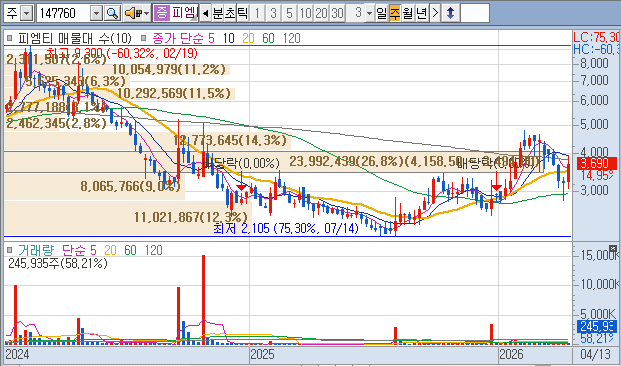Click the tallest red volume bar
The width and height of the screenshot is (621, 366).
[x=204, y=299]
